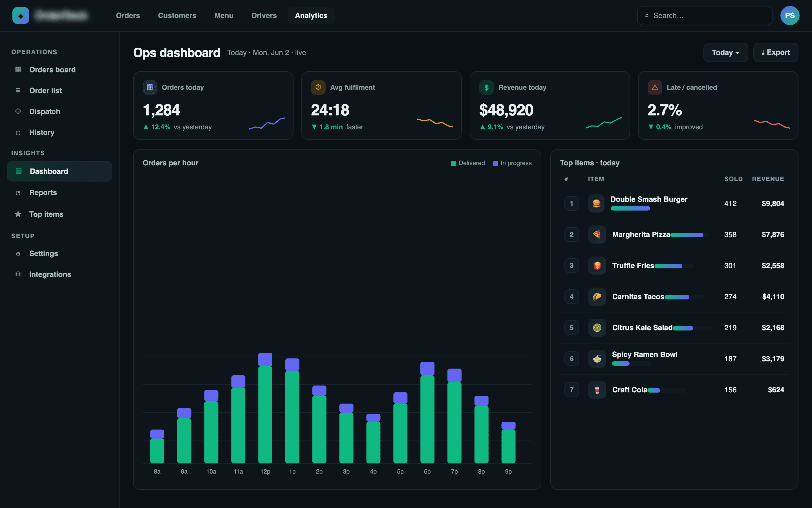Open the Reports sidebar icon
The height and width of the screenshot is (508, 812).
pos(18,192)
